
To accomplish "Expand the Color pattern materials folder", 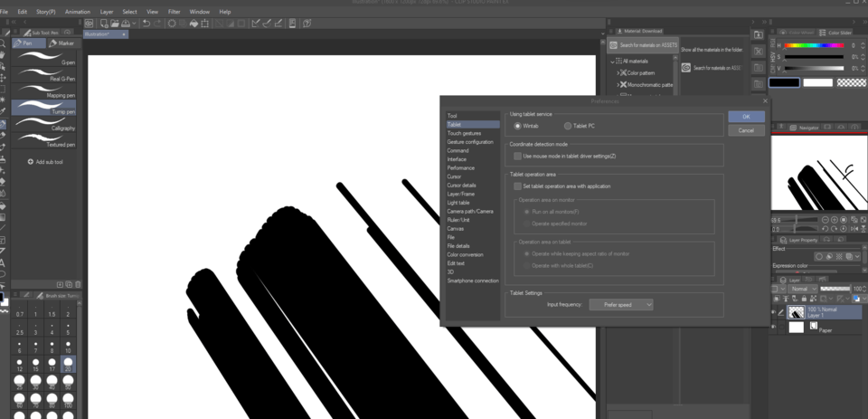I will pos(618,72).
